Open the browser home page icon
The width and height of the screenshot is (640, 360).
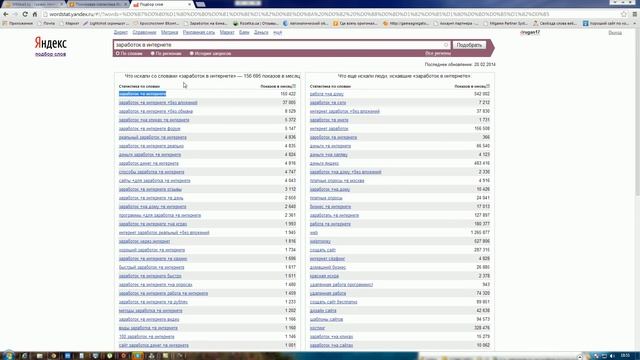(x=35, y=14)
